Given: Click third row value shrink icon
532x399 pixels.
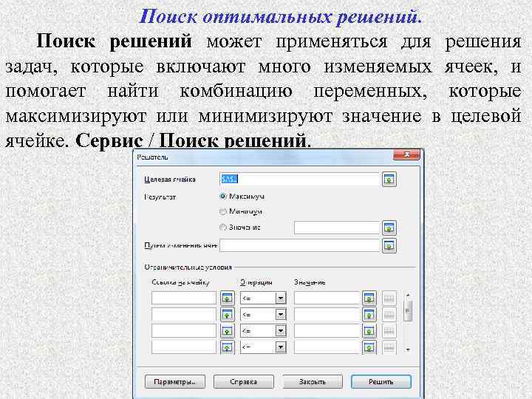Looking at the screenshot, I should click(x=369, y=331).
